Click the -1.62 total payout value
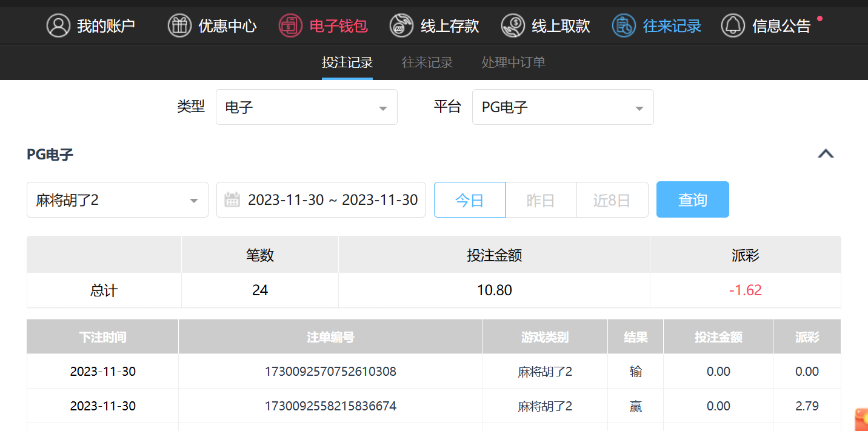 click(745, 290)
